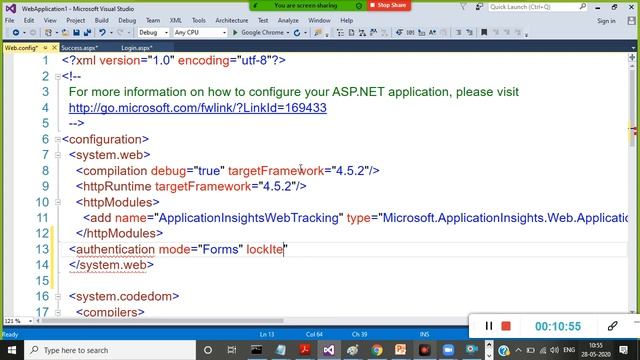Open the Edit menu
This screenshot has width=640, height=360.
click(x=29, y=20)
